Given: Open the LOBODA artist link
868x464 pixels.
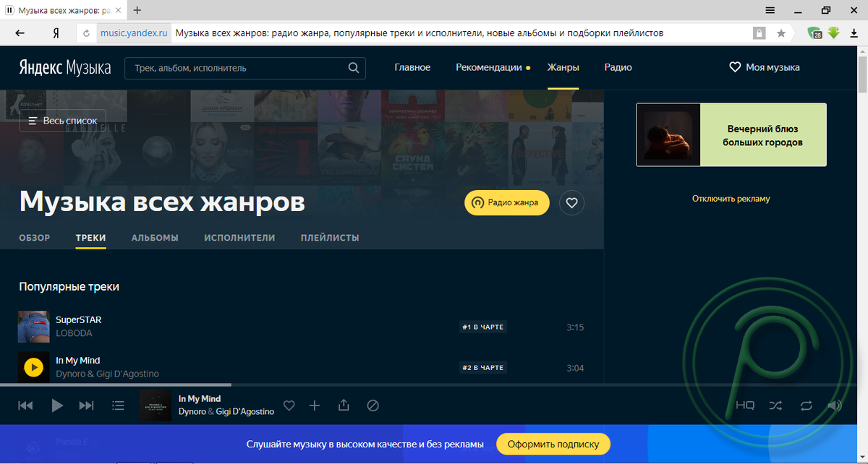Looking at the screenshot, I should pos(75,333).
